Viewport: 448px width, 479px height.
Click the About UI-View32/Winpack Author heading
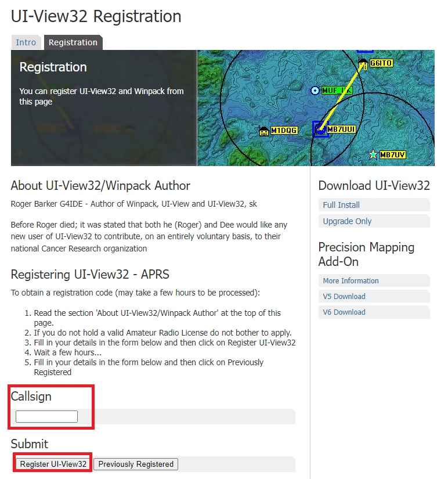click(100, 186)
